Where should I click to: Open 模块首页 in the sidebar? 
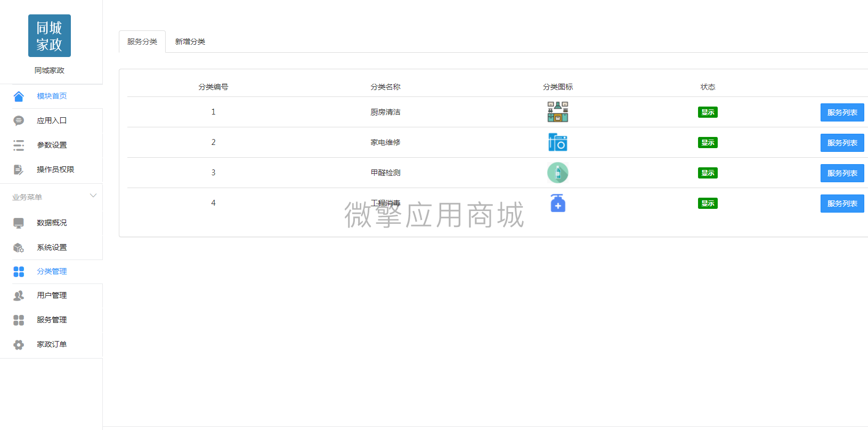52,96
